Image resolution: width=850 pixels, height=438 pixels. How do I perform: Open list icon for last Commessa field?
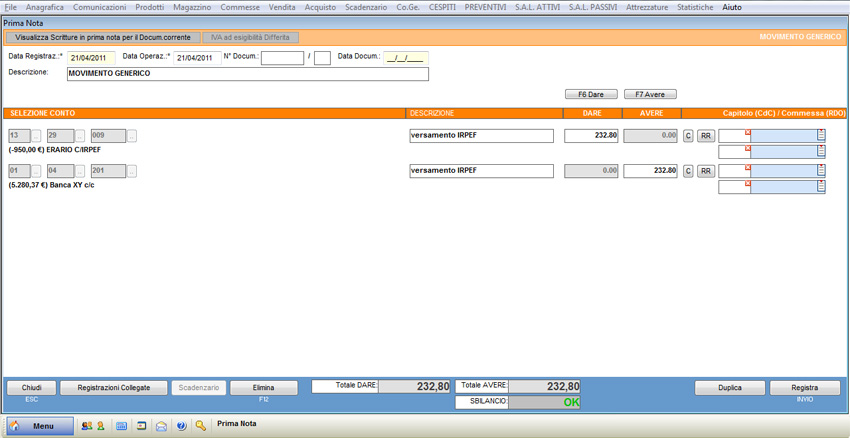(x=821, y=187)
